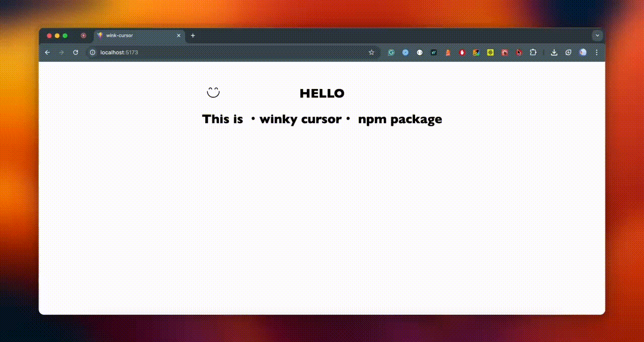Image resolution: width=644 pixels, height=342 pixels.
Task: Click the browser profile avatar menu
Action: [x=583, y=52]
